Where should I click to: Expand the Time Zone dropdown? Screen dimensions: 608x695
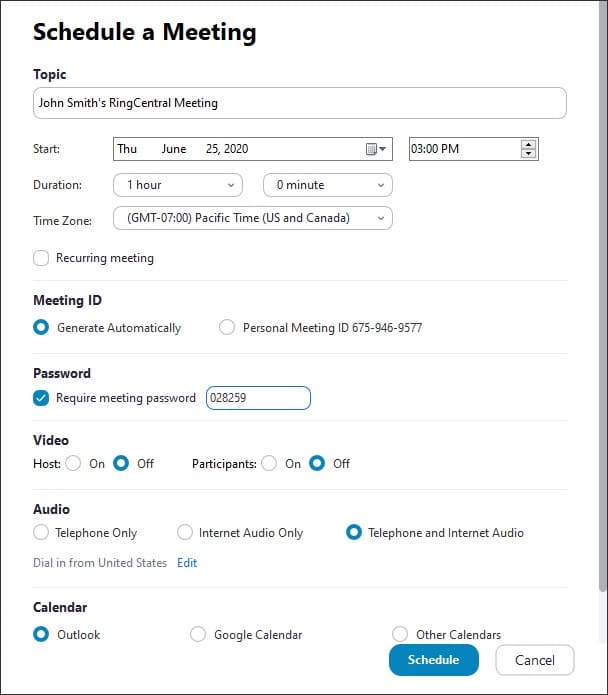pyautogui.click(x=252, y=218)
